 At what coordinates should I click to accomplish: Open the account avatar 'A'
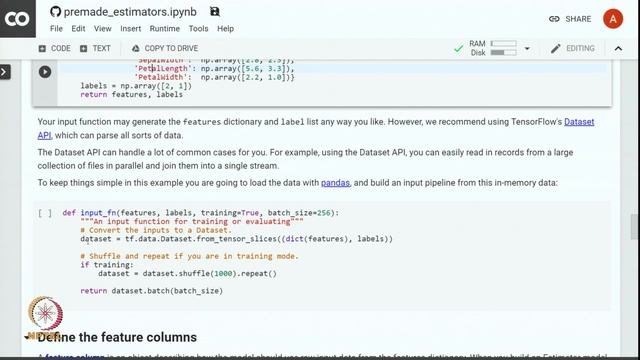tap(613, 19)
